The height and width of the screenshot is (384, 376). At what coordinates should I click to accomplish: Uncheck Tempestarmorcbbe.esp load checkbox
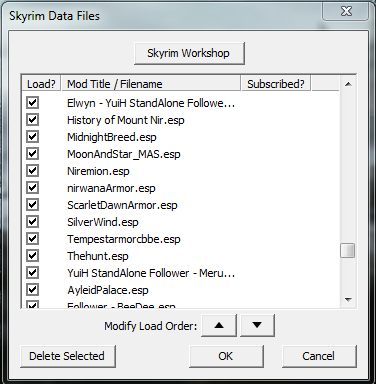pos(33,239)
